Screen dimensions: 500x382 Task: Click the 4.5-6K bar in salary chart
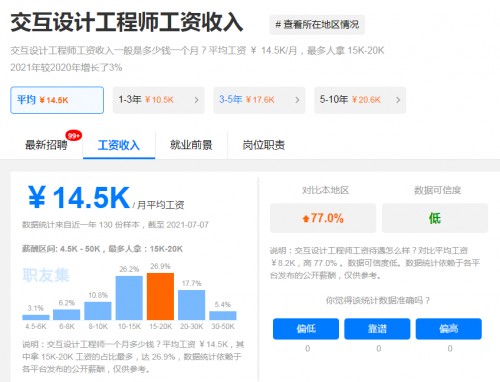36,317
